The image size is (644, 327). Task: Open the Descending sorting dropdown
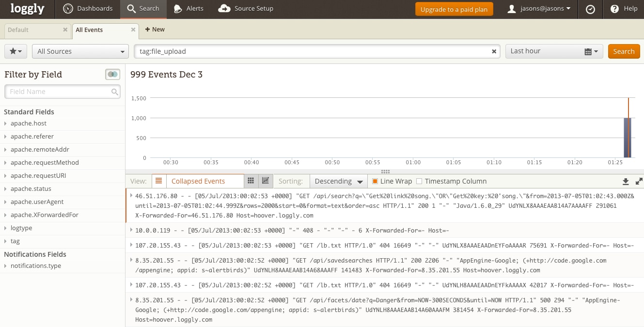point(338,181)
